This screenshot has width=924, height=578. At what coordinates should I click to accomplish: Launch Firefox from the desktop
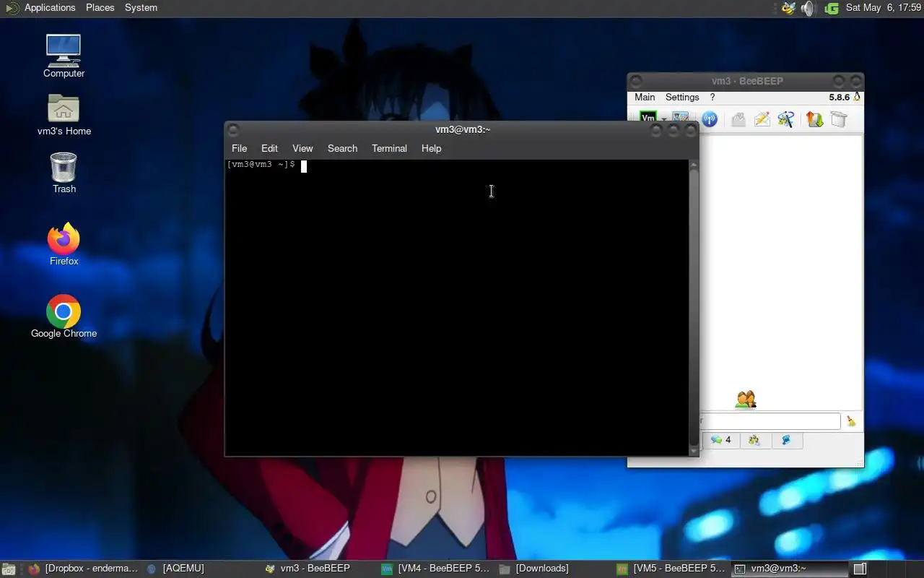64,244
